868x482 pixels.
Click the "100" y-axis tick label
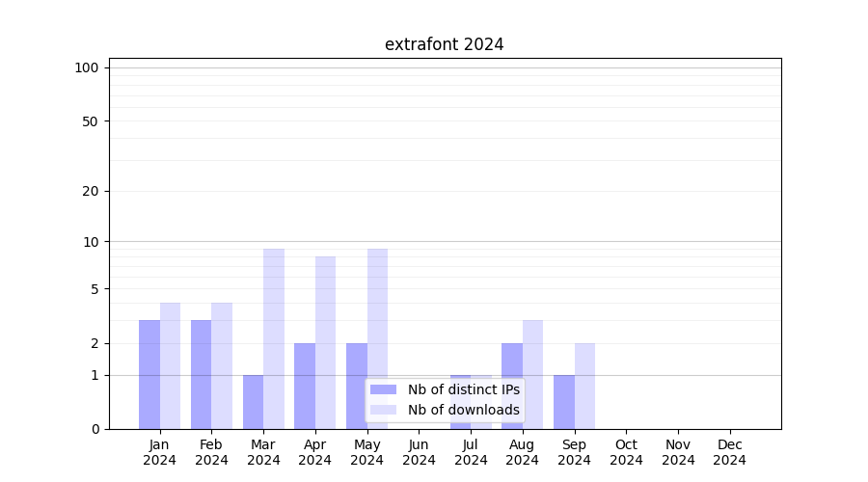[x=87, y=67]
